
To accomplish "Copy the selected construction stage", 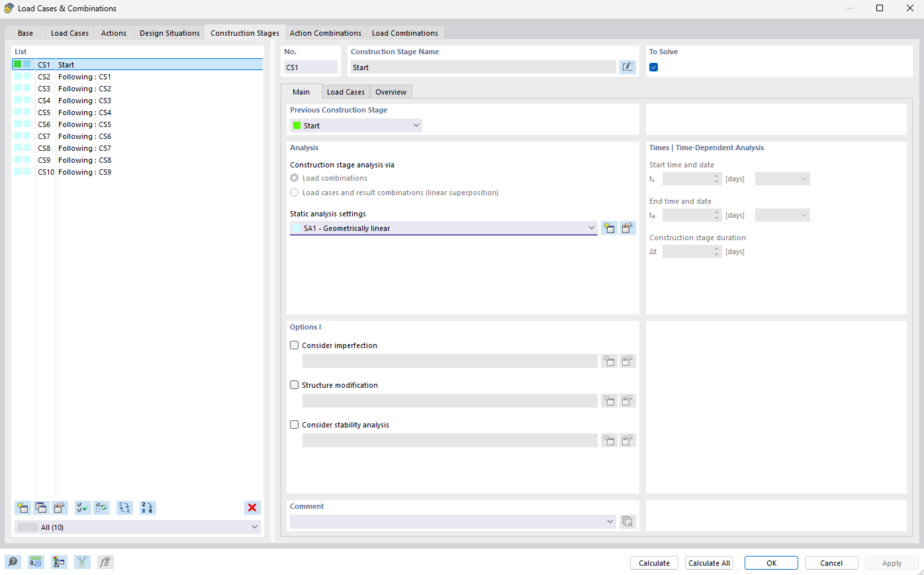I will click(x=41, y=508).
